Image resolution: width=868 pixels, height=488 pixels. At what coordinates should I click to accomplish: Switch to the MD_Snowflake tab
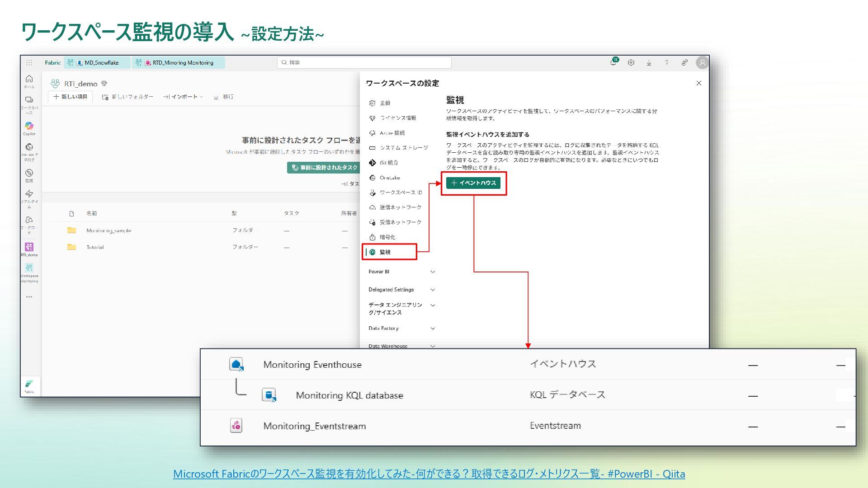pos(101,63)
